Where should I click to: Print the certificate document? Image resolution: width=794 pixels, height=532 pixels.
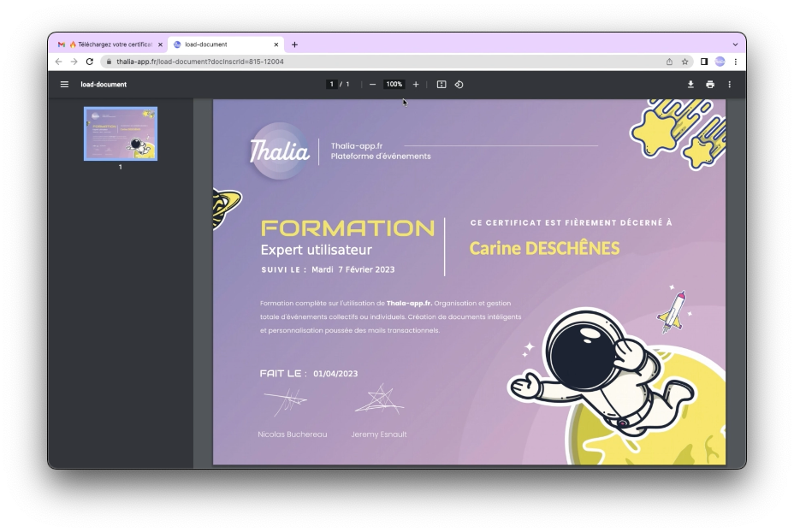point(710,85)
